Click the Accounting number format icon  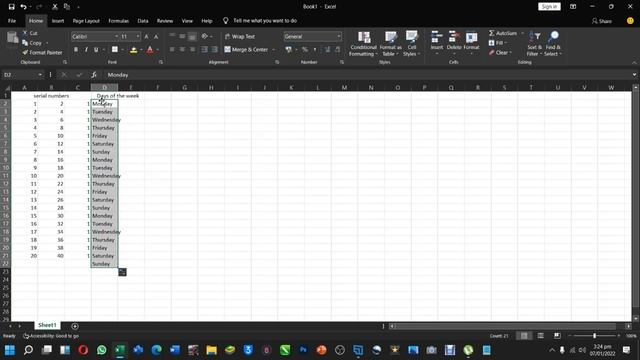(x=289, y=49)
